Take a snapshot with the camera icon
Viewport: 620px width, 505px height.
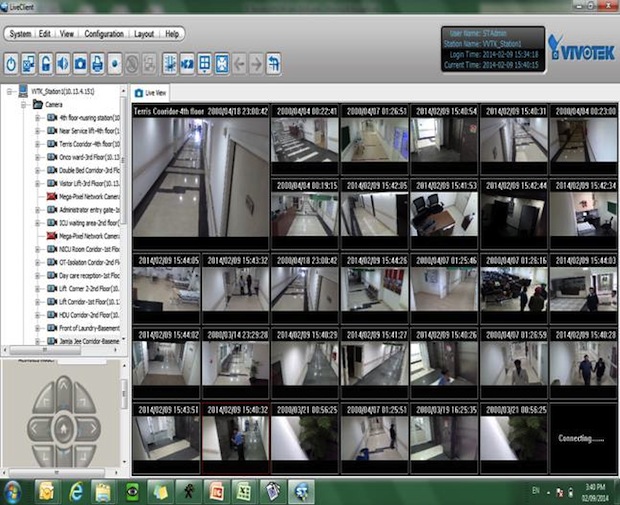[x=80, y=64]
